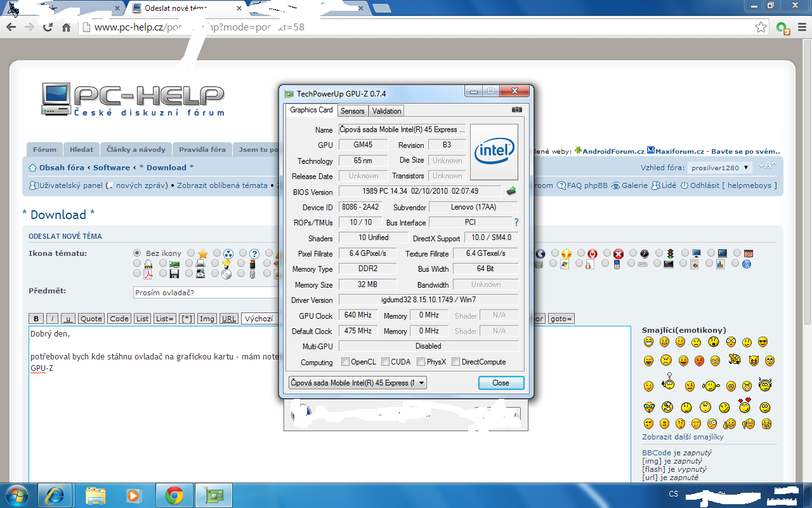Click the radiation symbol topic icon
Image resolution: width=812 pixels, height=508 pixels.
pos(228,253)
